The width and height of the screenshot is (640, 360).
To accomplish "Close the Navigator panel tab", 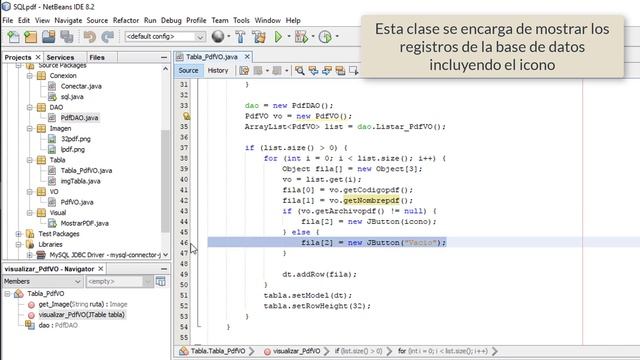I will pyautogui.click(x=100, y=269).
